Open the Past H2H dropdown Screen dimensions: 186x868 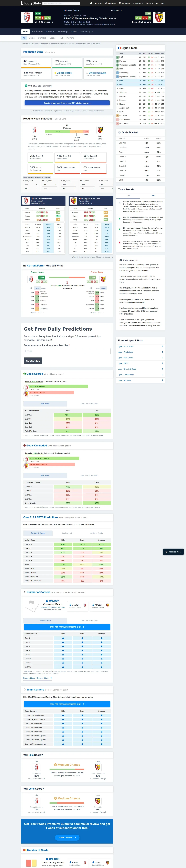[116, 10]
